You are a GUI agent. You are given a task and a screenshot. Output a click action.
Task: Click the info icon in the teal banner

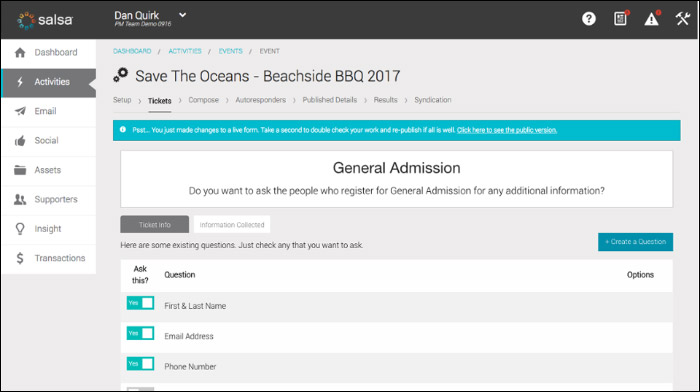click(x=123, y=129)
